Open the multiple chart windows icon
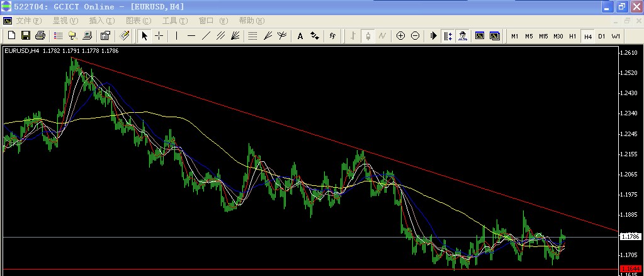Viewport: 644px width, 276px height. pos(495,36)
